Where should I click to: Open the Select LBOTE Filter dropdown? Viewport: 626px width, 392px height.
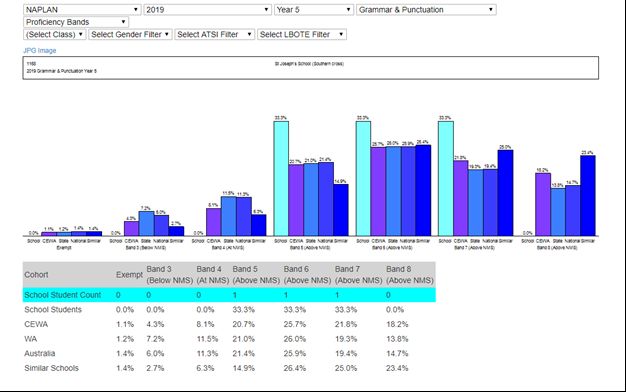click(302, 34)
